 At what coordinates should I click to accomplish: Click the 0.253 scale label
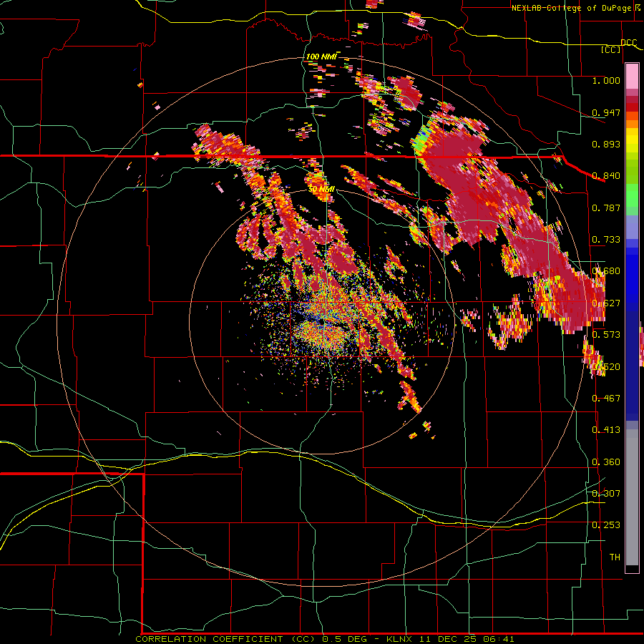pyautogui.click(x=606, y=525)
